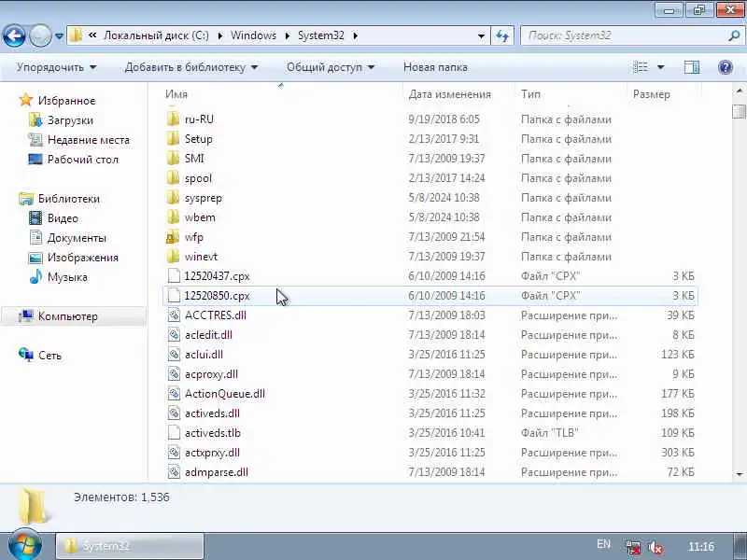Click the search magnifier icon

click(734, 35)
